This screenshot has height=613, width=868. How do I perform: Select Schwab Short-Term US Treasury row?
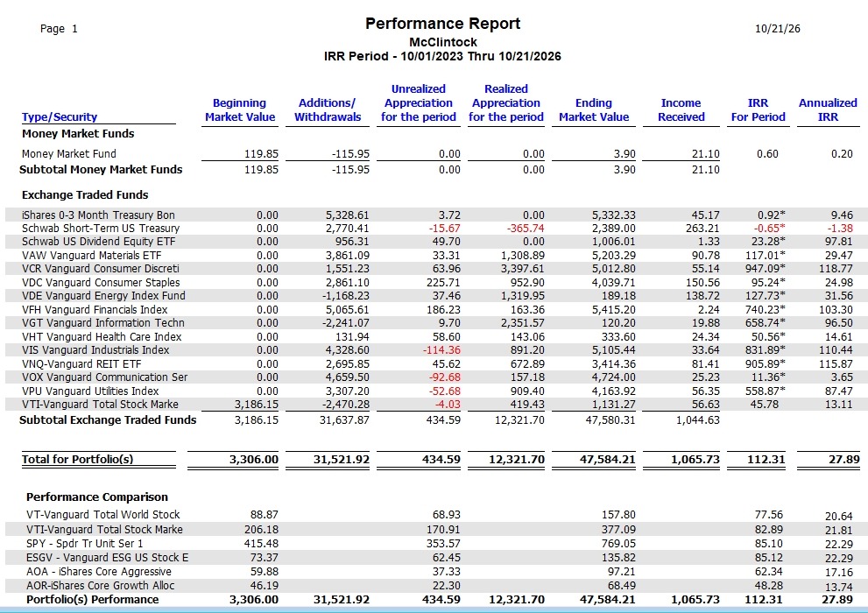point(434,228)
